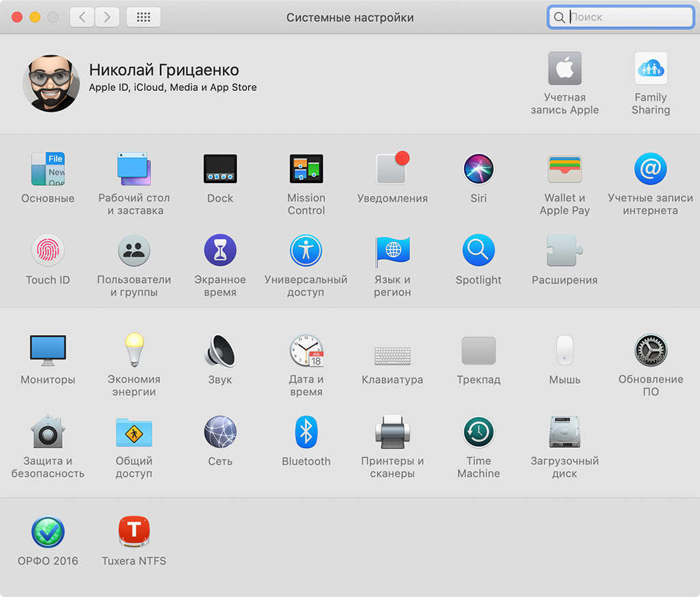700x597 pixels.
Task: Click the Николай Грицаенко account name
Action: click(x=164, y=70)
